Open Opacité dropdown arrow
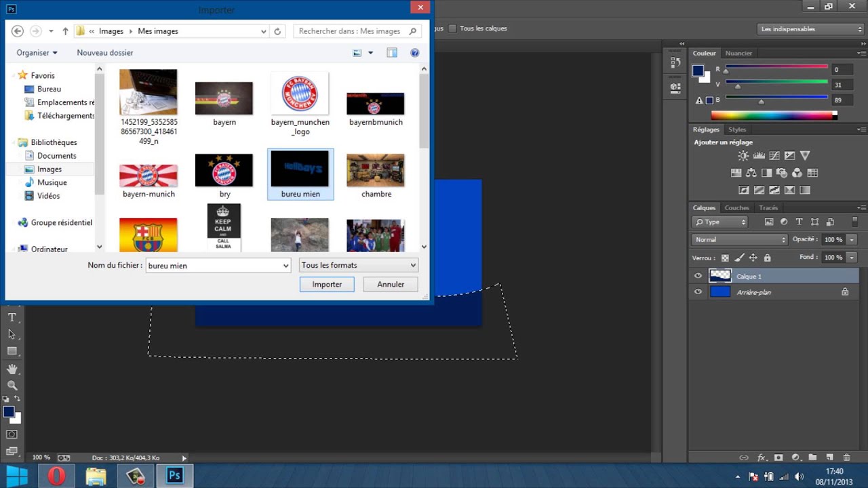The height and width of the screenshot is (488, 868). click(x=852, y=239)
